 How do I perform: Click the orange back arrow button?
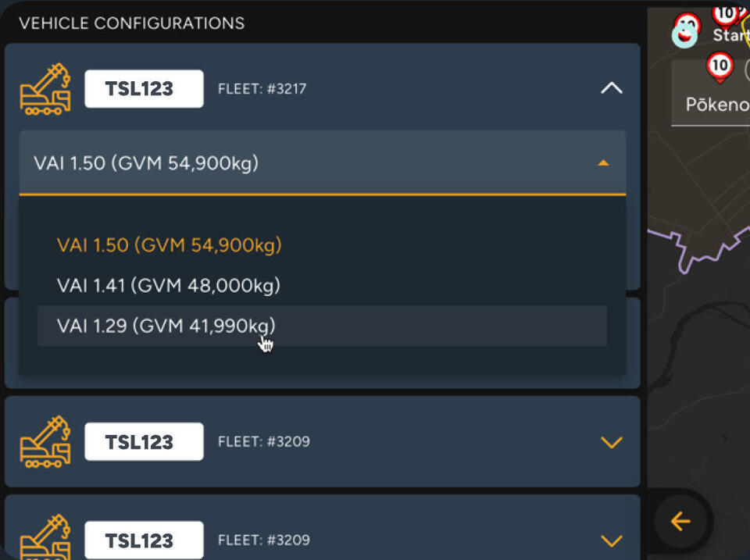[x=680, y=521]
